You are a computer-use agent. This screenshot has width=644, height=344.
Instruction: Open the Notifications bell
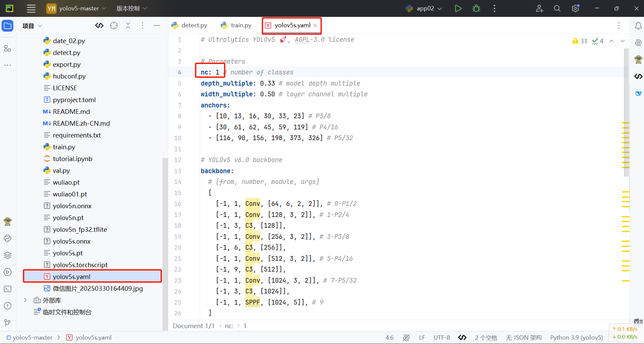pyautogui.click(x=638, y=26)
